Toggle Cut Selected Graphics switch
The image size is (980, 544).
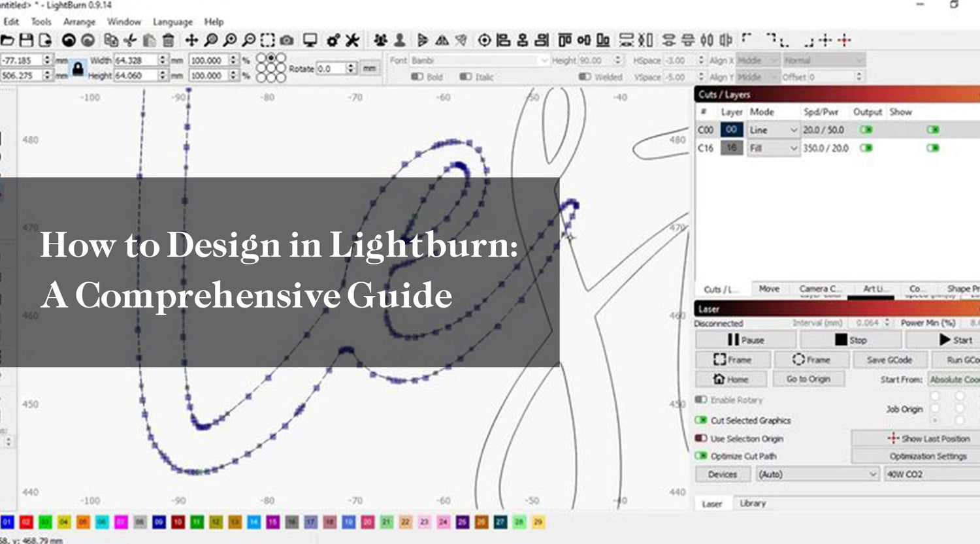[701, 421]
